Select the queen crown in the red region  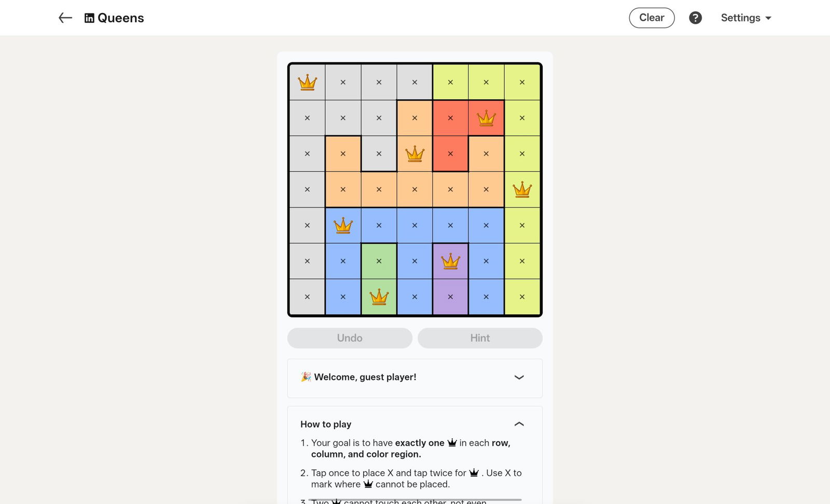(486, 118)
